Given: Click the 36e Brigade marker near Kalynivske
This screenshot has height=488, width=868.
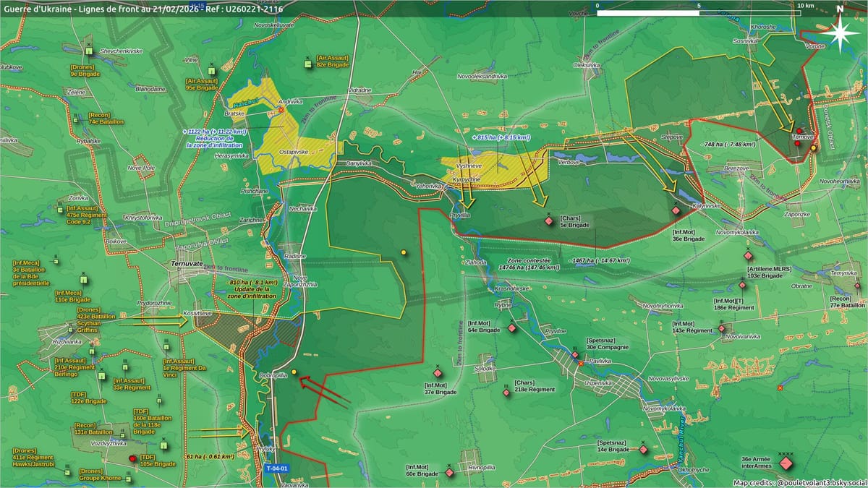Looking at the screenshot, I should tap(676, 210).
